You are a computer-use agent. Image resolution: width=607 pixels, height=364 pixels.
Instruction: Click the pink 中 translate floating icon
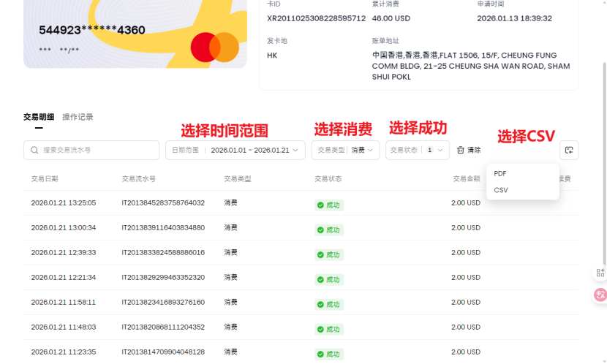pos(600,295)
